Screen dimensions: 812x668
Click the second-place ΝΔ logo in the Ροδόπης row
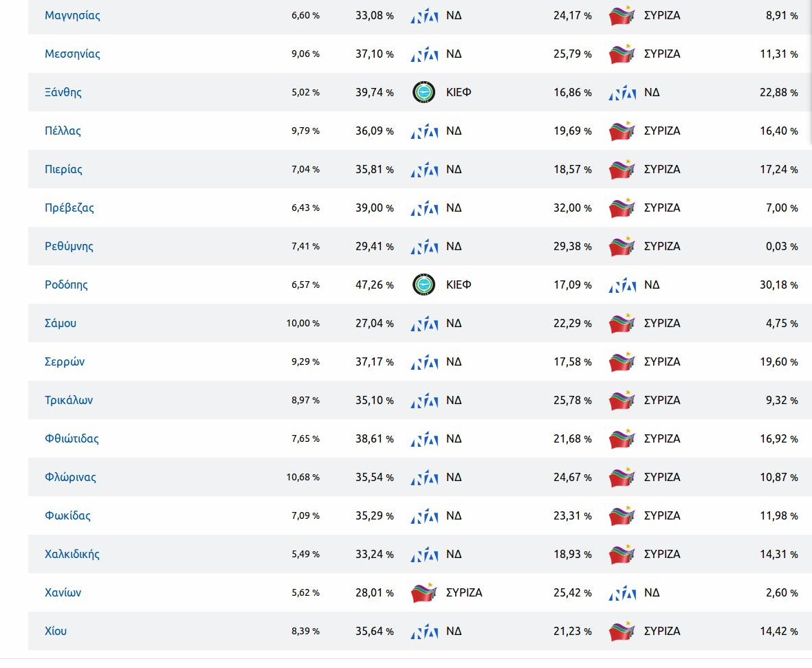tap(622, 285)
